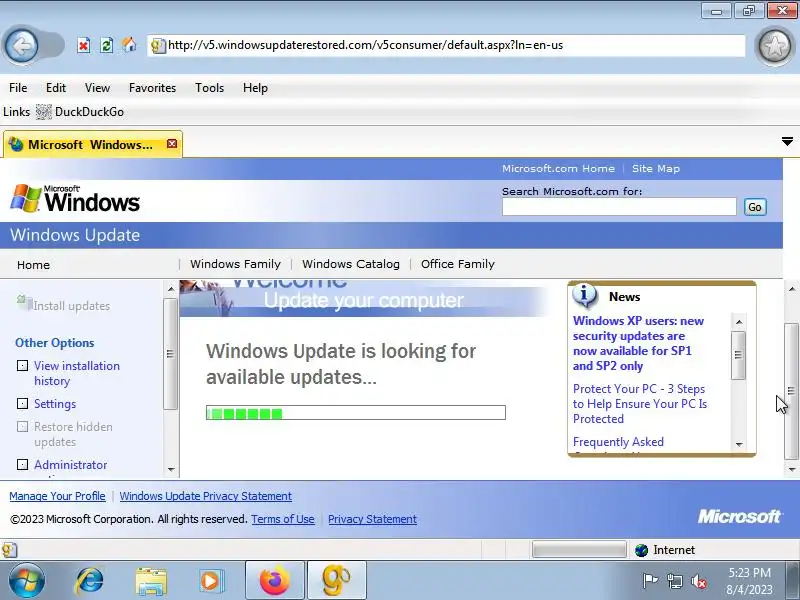Open the network tray icon
This screenshot has width=800, height=600.
click(x=674, y=581)
